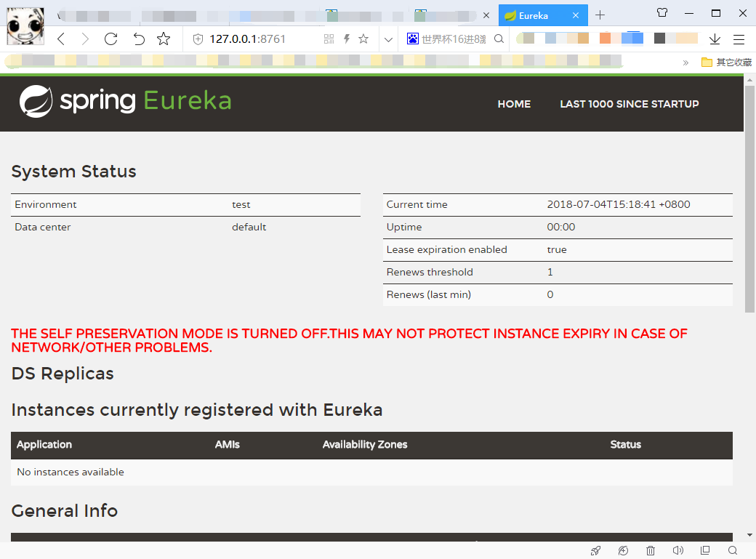The height and width of the screenshot is (559, 756).
Task: Click the trash can icon in status bar
Action: point(651,550)
